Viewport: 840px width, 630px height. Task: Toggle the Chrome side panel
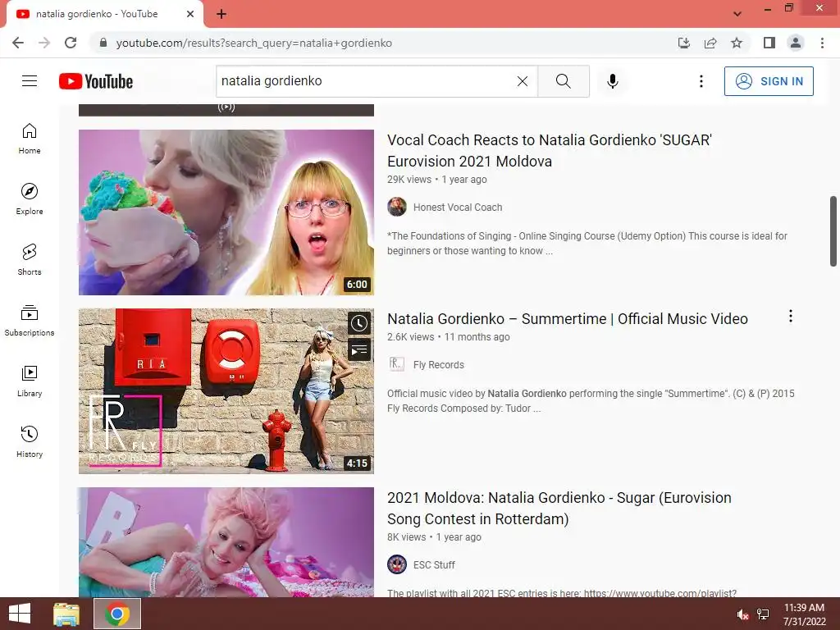click(769, 43)
